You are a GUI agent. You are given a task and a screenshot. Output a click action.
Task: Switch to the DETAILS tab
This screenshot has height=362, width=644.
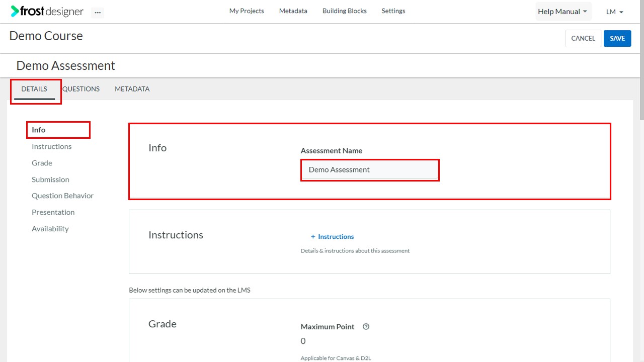[34, 89]
